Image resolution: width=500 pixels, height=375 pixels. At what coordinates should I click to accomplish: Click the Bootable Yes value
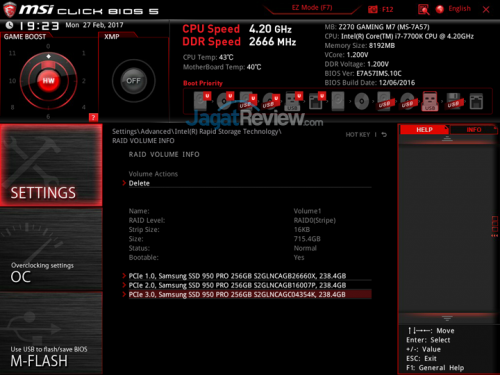coord(299,257)
